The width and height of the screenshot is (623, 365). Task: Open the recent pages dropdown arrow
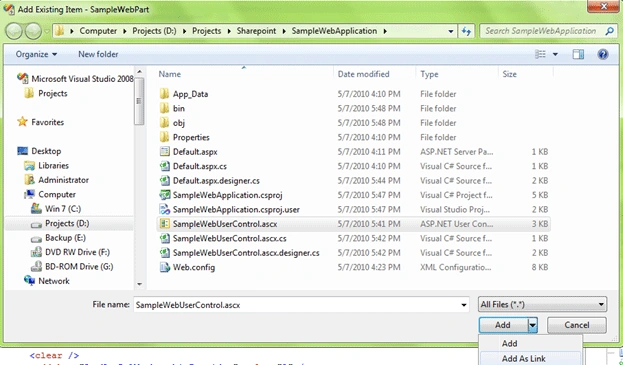pos(47,31)
